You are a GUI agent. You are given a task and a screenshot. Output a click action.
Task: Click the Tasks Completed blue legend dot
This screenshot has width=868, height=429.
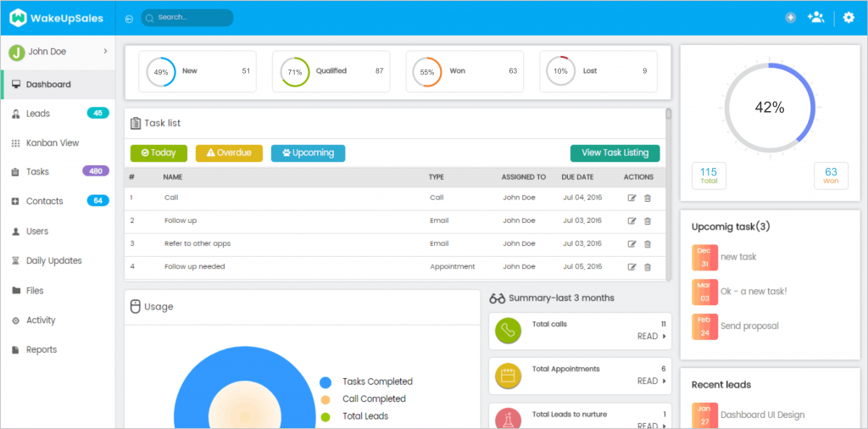click(x=325, y=382)
